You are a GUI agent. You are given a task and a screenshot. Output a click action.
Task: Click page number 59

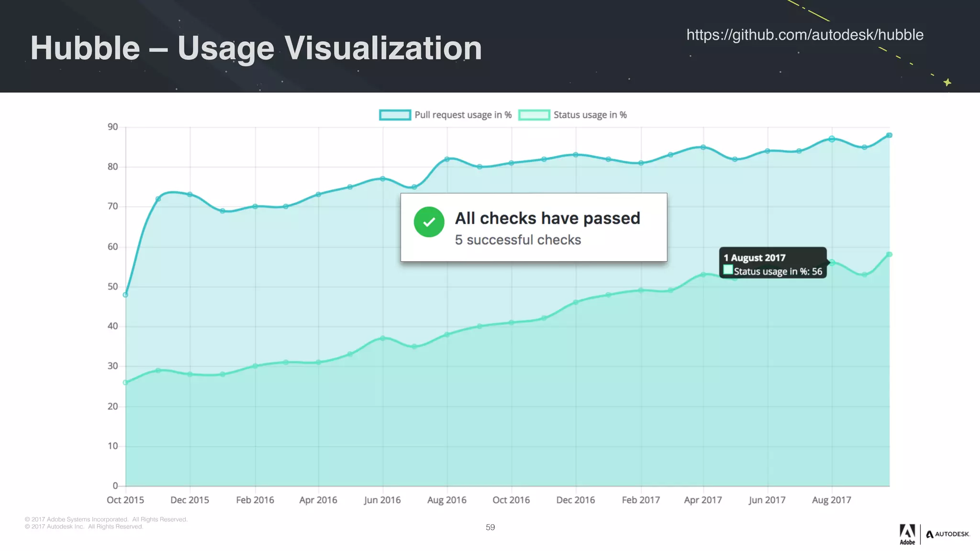pos(490,527)
